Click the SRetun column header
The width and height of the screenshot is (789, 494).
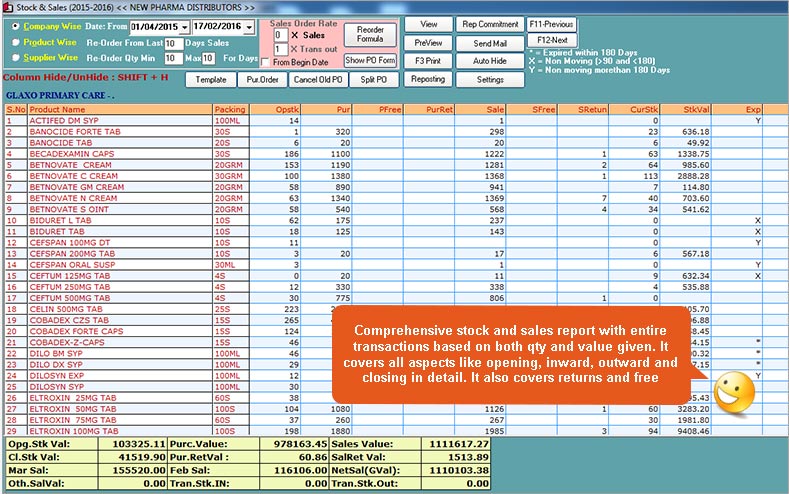click(583, 109)
